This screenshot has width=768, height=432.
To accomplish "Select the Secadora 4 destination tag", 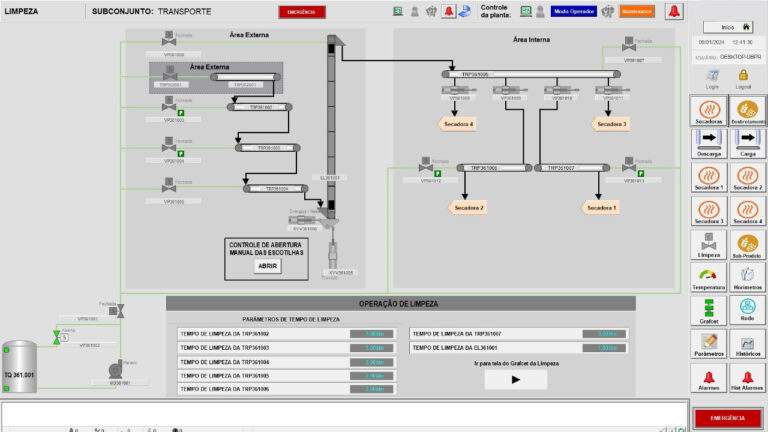I will tap(457, 124).
